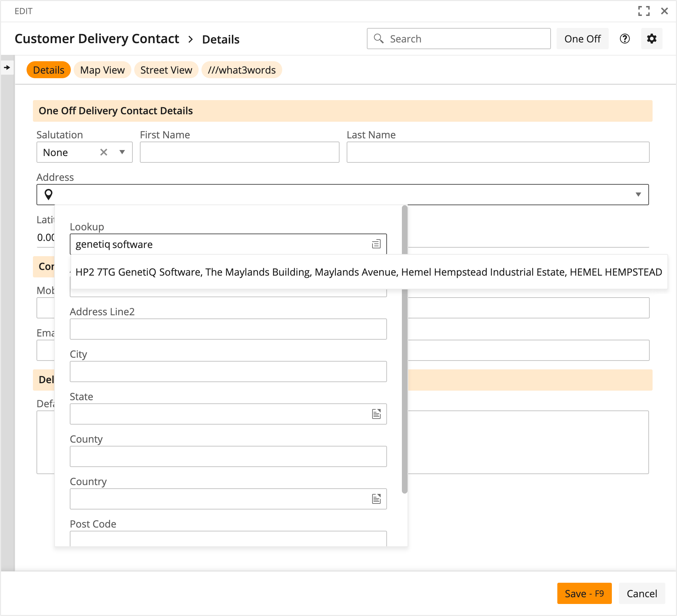Open the Street View tab

[x=166, y=70]
